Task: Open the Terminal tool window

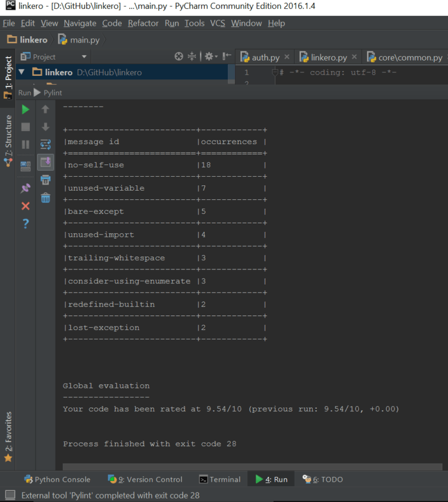Action: tap(219, 479)
